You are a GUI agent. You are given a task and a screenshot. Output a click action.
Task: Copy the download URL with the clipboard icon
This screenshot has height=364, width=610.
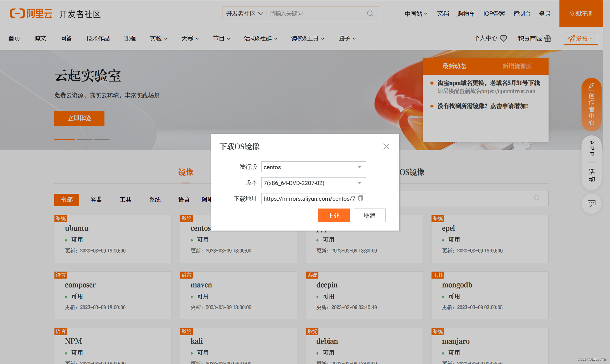click(x=360, y=198)
